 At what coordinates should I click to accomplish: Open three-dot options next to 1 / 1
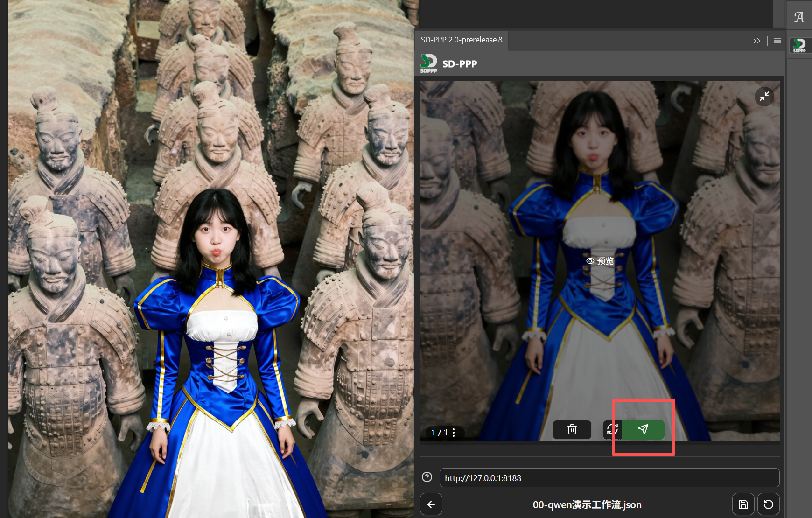pyautogui.click(x=454, y=433)
